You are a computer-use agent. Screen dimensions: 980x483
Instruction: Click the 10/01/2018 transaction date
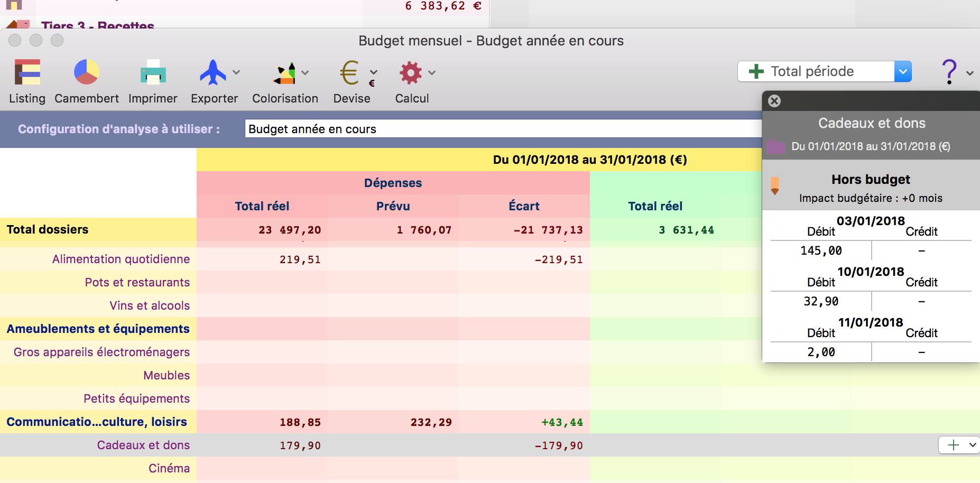point(871,272)
